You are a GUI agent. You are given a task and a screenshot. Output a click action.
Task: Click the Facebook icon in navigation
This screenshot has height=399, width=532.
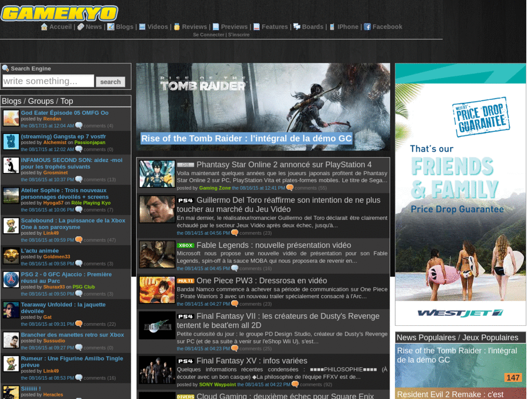coord(367,27)
